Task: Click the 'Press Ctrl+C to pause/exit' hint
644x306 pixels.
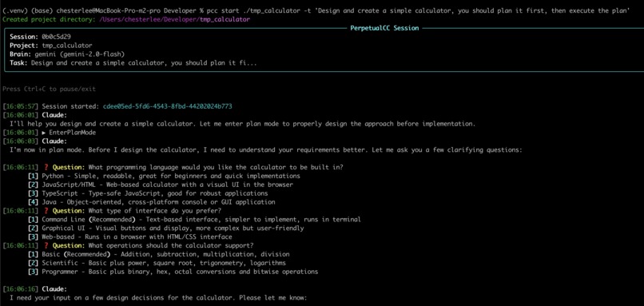Action: pyautogui.click(x=50, y=89)
